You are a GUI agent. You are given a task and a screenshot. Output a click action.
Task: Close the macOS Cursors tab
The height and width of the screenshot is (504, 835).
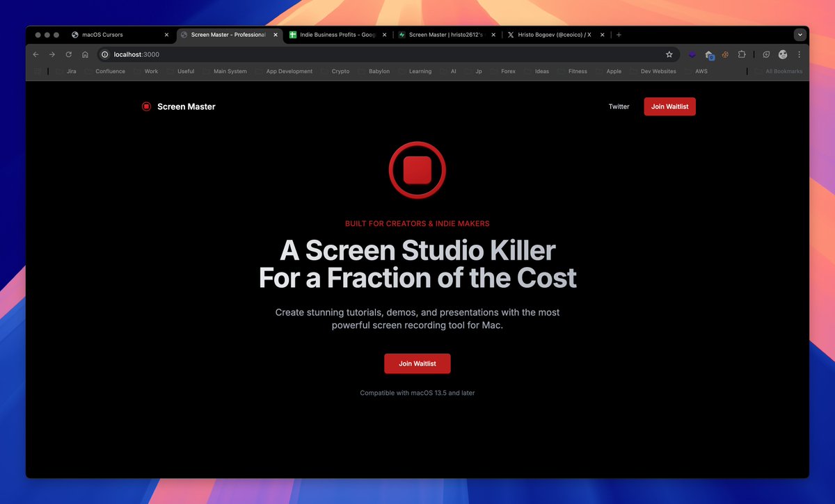[x=166, y=35]
